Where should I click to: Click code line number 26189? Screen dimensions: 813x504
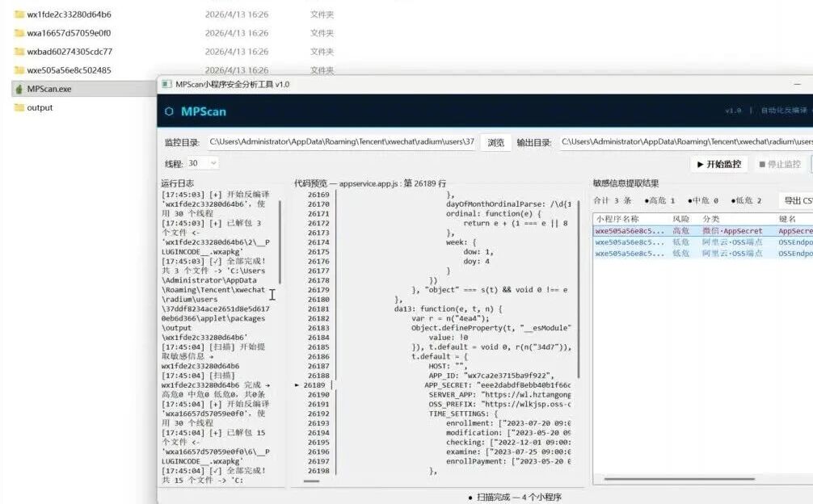tap(314, 385)
